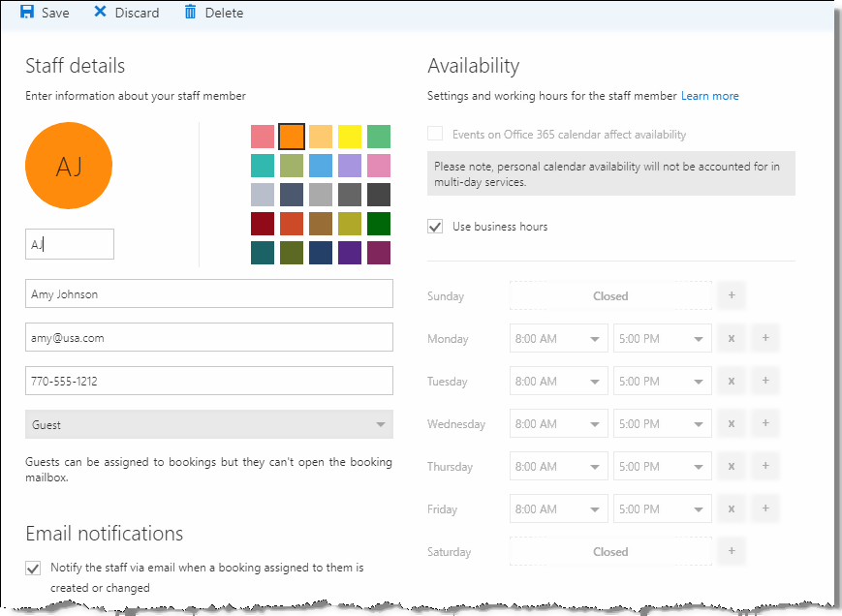The height and width of the screenshot is (616, 842).
Task: Disable staff email notification for bookings
Action: pos(33,569)
